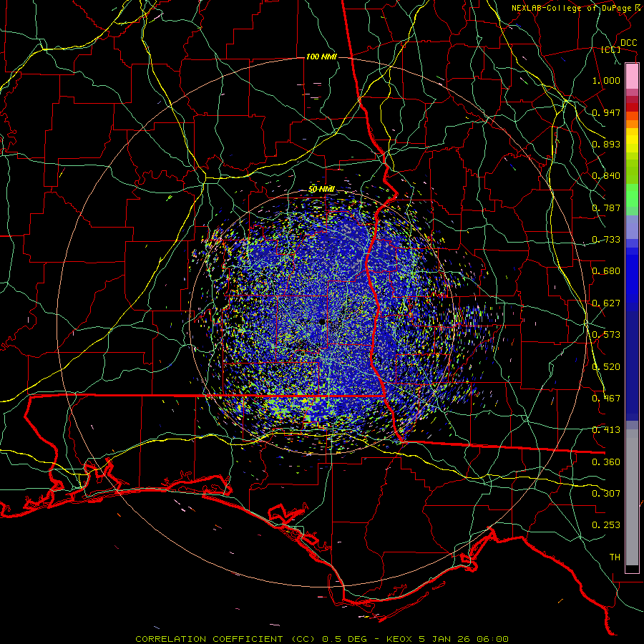The width and height of the screenshot is (644, 644).
Task: Click the 0.787 colorbar value label
Action: click(x=606, y=208)
